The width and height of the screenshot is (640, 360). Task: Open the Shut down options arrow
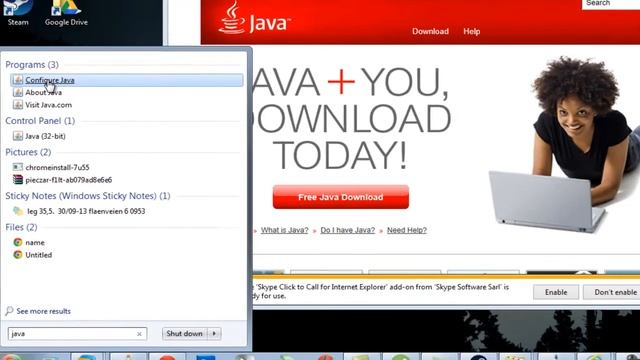[214, 333]
